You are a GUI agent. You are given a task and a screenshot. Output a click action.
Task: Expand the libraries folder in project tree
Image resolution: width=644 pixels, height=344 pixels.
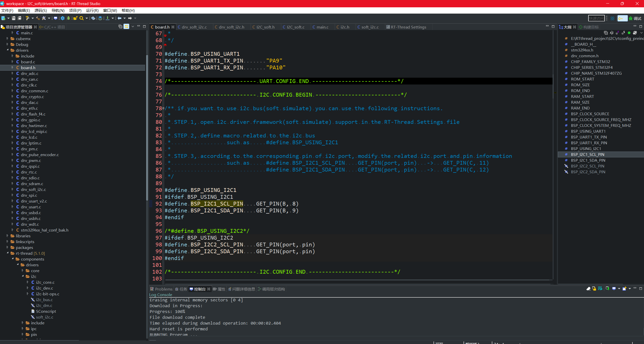click(x=7, y=236)
